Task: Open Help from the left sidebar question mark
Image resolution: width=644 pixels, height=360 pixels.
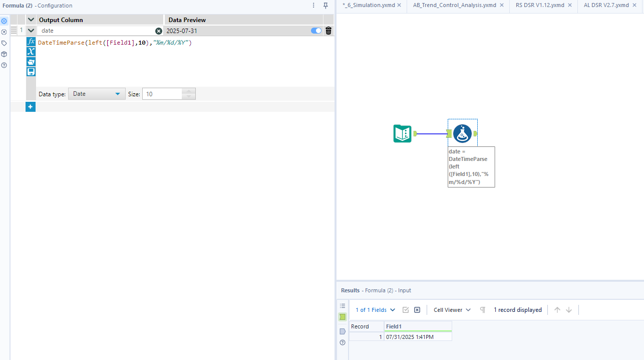Action: click(4, 65)
